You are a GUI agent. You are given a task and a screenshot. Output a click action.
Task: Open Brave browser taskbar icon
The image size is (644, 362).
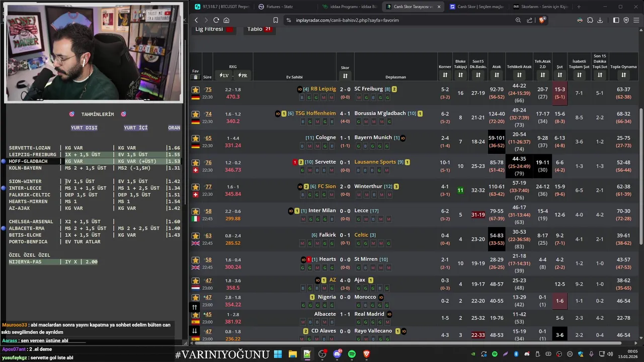(367, 354)
